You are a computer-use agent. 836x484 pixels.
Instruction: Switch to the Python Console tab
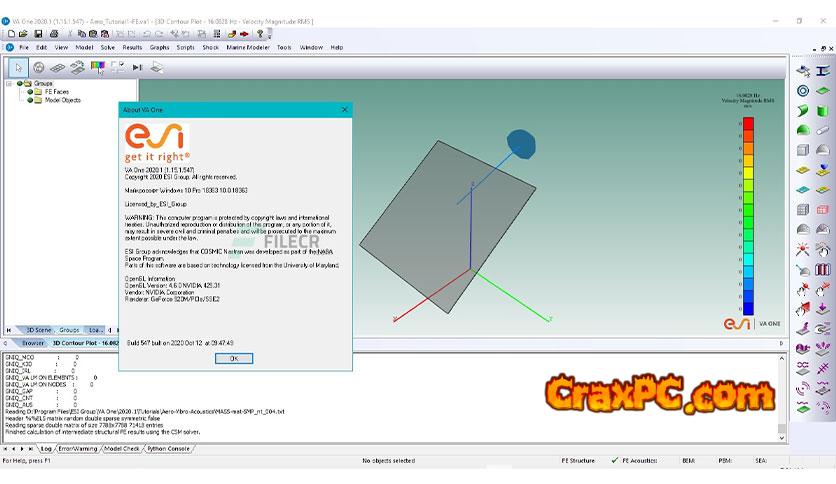coord(168,449)
